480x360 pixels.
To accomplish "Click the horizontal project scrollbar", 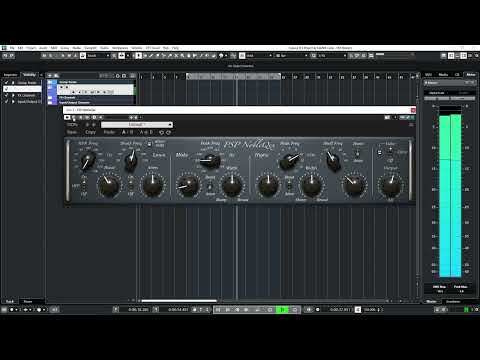I will [179, 301].
